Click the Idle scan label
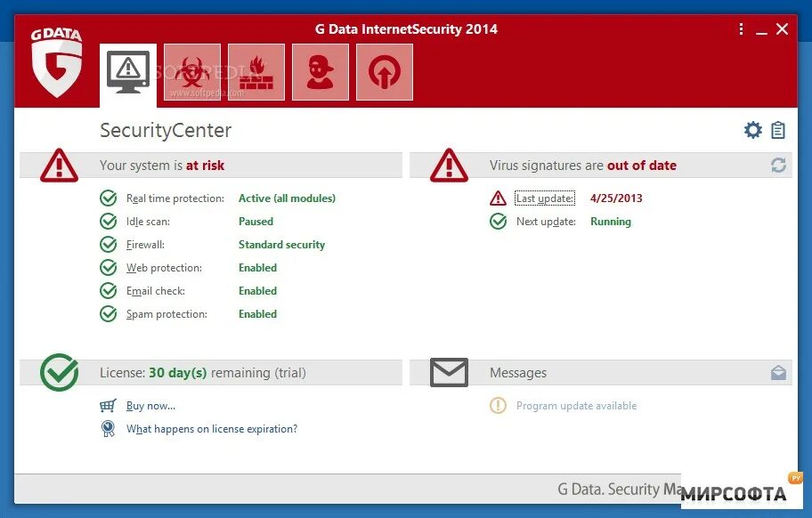812x518 pixels. [x=148, y=222]
